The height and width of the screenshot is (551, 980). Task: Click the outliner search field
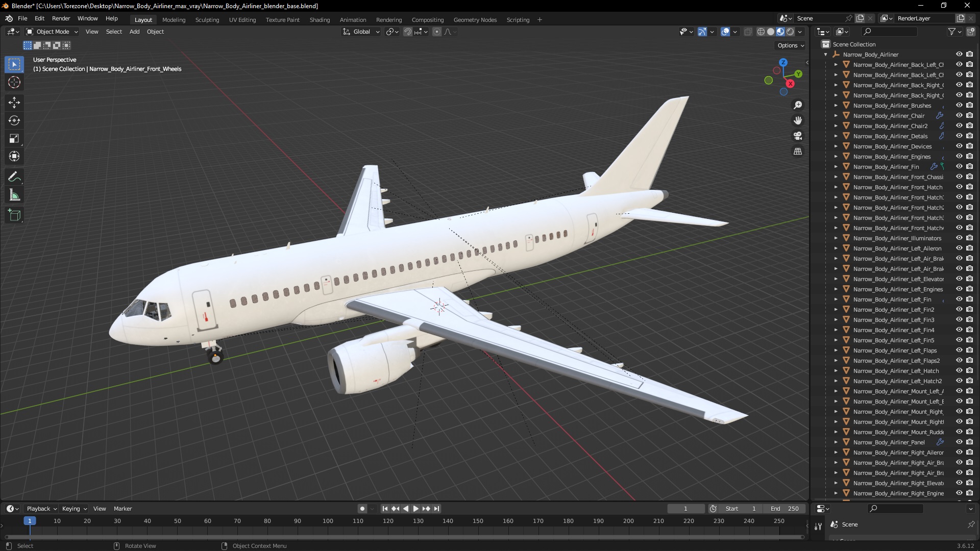click(890, 32)
